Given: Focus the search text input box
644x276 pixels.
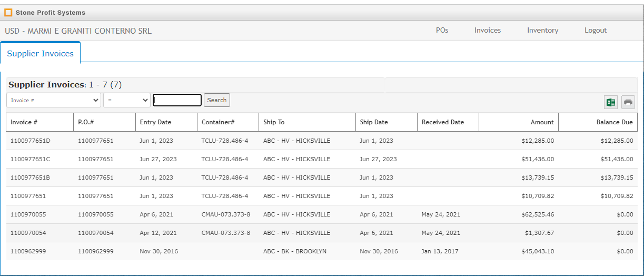Looking at the screenshot, I should pyautogui.click(x=177, y=100).
